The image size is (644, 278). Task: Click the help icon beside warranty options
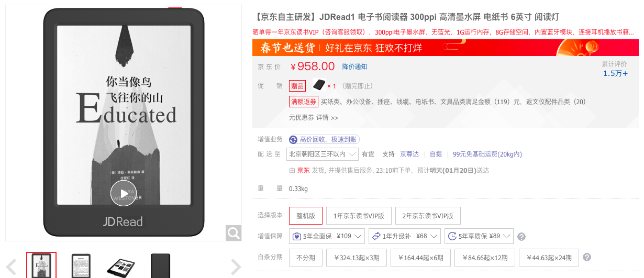pyautogui.click(x=521, y=237)
